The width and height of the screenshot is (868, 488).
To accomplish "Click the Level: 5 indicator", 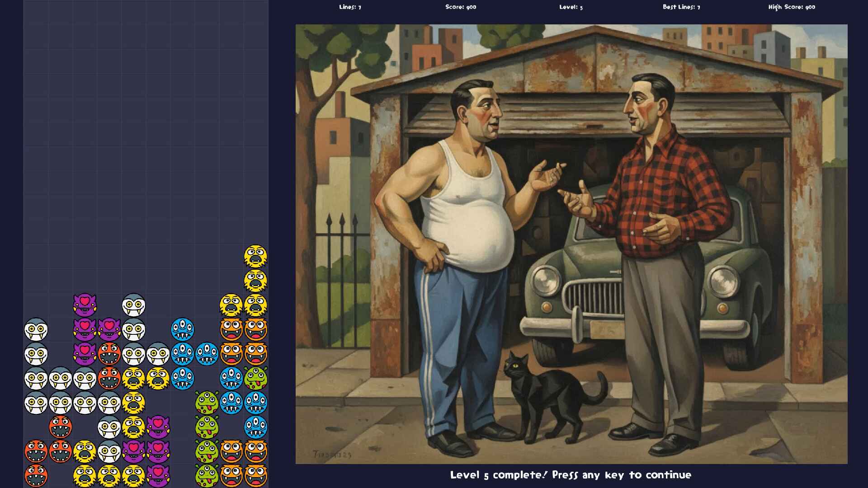I will click(x=571, y=7).
